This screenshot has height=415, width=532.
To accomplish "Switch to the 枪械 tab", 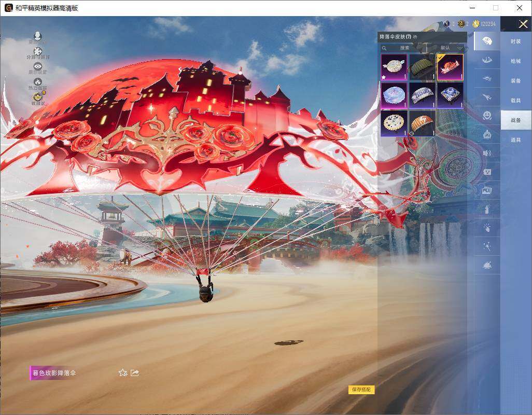I will click(515, 61).
